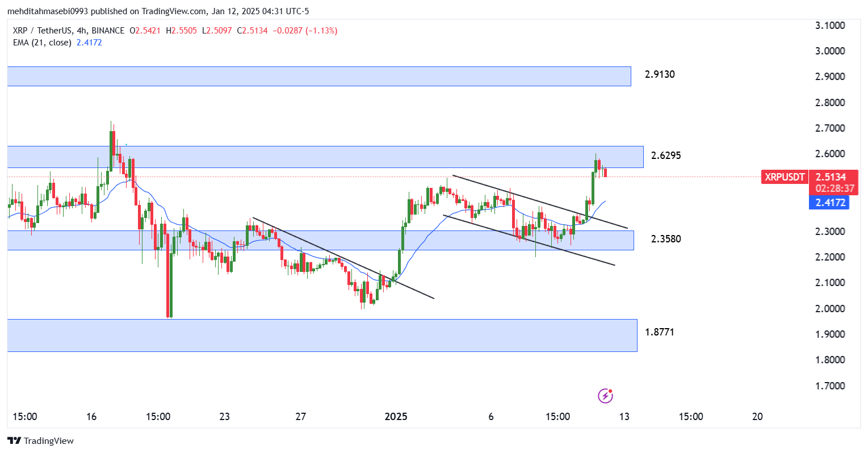Image resolution: width=868 pixels, height=453 pixels.
Task: Click the low value L2.5097 in legend
Action: click(217, 31)
